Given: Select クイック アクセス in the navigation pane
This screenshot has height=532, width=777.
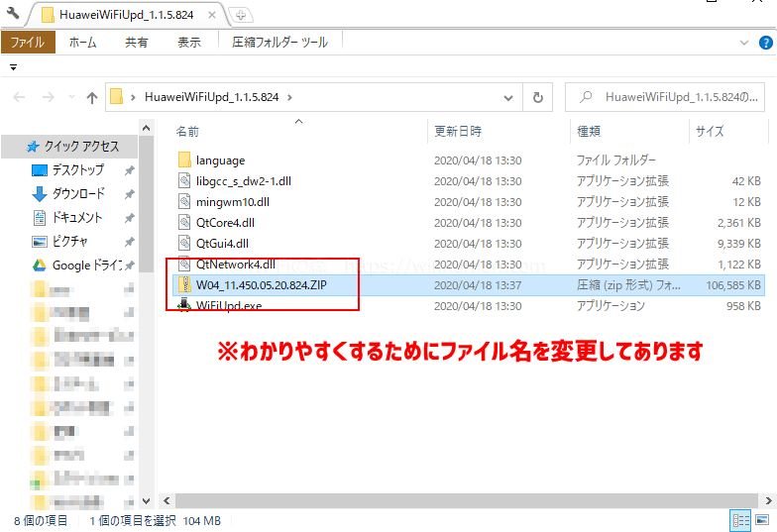Looking at the screenshot, I should pos(69,147).
